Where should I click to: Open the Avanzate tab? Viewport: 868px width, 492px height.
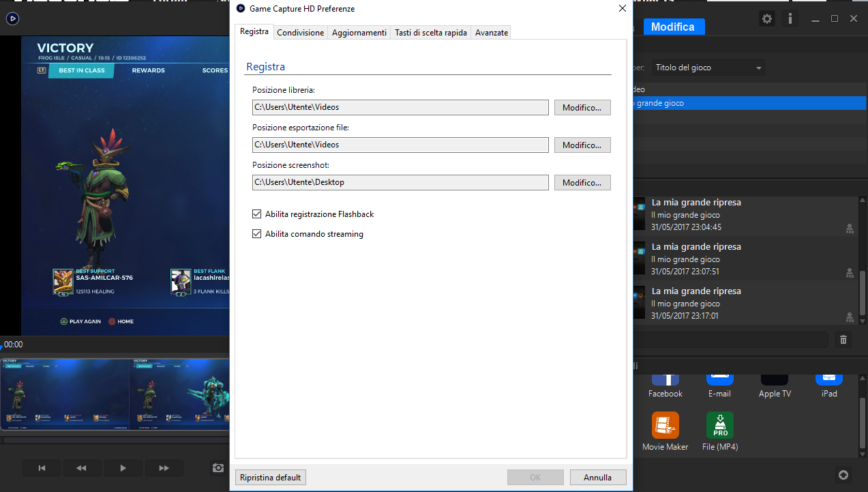pyautogui.click(x=492, y=33)
